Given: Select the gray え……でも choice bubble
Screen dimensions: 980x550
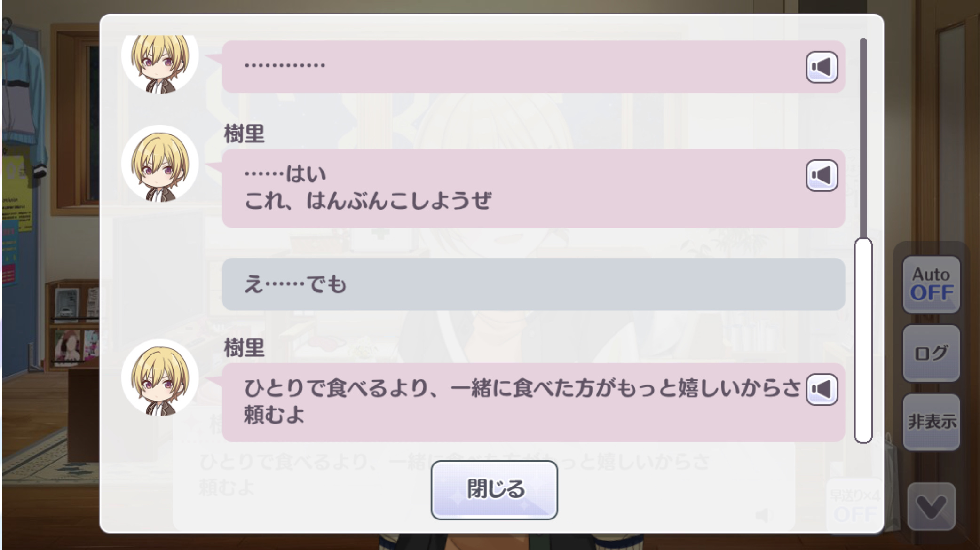Looking at the screenshot, I should click(533, 284).
